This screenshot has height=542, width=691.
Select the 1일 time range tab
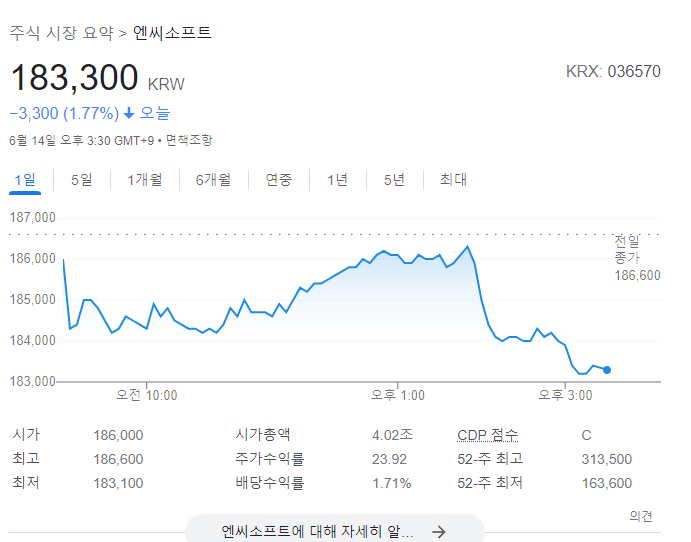pyautogui.click(x=25, y=180)
